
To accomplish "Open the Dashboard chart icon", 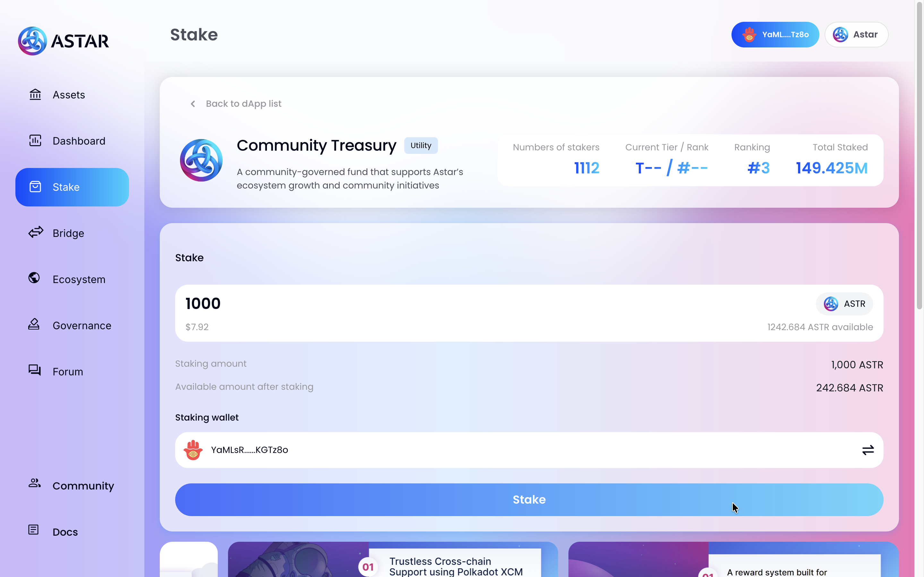I will (35, 140).
